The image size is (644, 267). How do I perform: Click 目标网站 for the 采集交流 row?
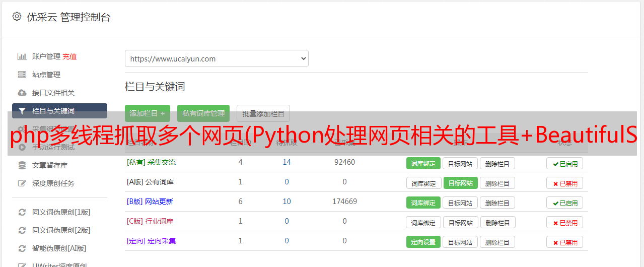click(x=460, y=163)
